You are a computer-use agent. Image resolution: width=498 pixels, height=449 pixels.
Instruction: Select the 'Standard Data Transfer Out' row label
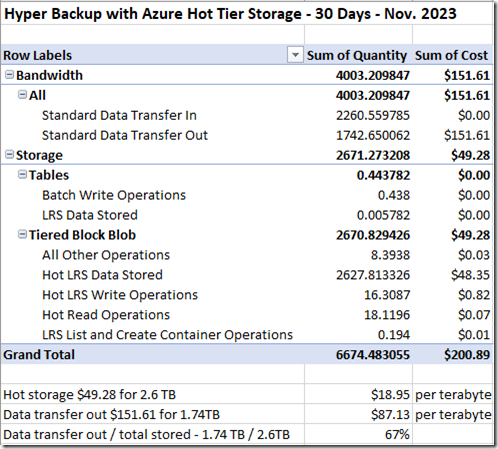(125, 135)
